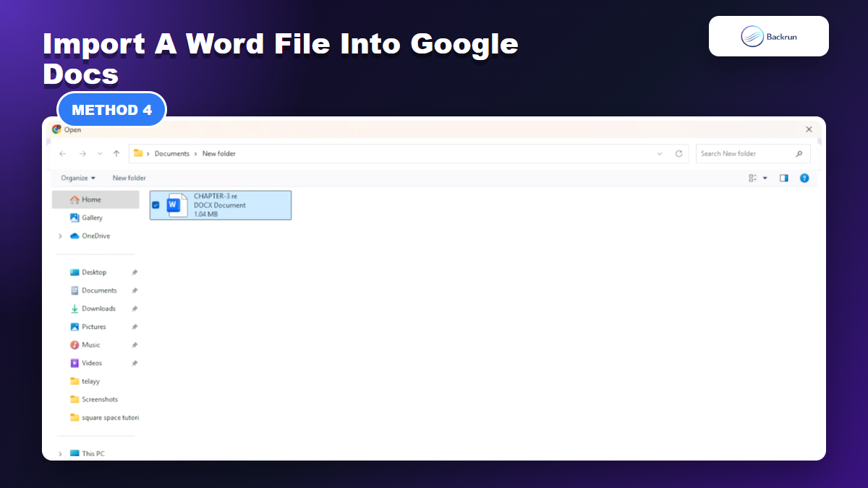The height and width of the screenshot is (488, 868).
Task: Open the help icon
Action: pyautogui.click(x=804, y=178)
